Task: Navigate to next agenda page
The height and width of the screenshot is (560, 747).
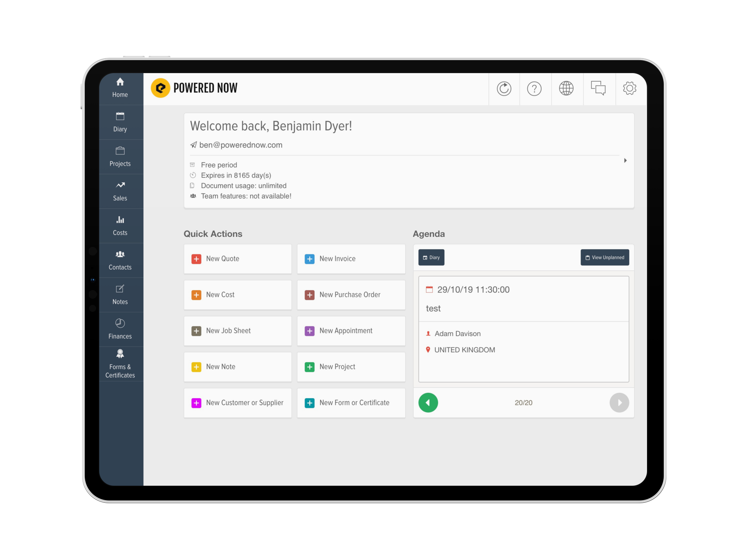Action: (x=619, y=402)
